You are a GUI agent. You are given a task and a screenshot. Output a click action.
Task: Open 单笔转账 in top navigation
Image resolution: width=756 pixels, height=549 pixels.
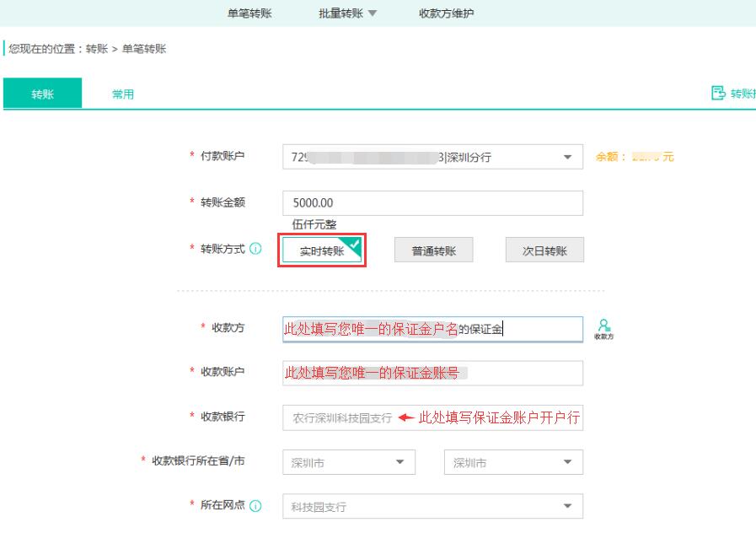[x=249, y=13]
